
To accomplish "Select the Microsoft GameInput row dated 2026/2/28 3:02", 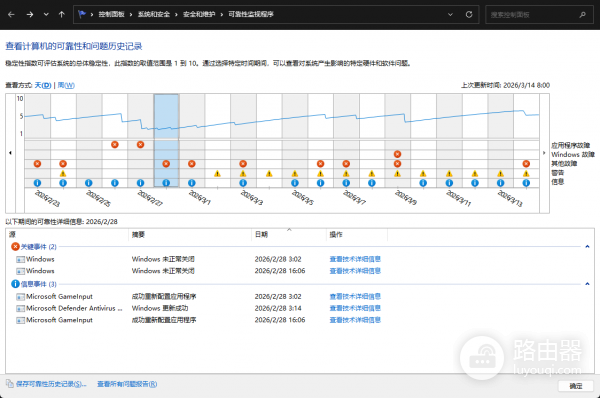I will tap(300, 296).
